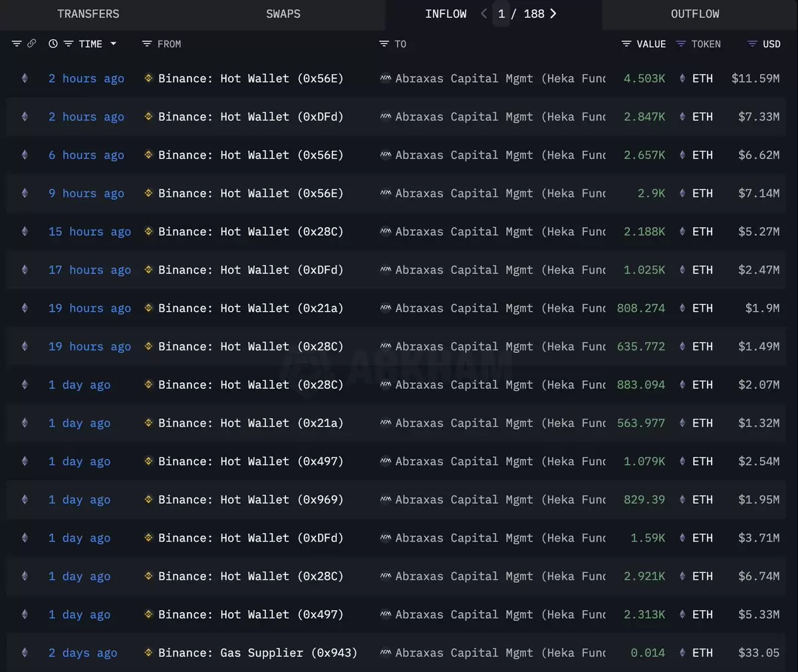The width and height of the screenshot is (798, 672).
Task: Open Binance Hot Wallet (0x21a) in $1.9M row
Action: (251, 308)
